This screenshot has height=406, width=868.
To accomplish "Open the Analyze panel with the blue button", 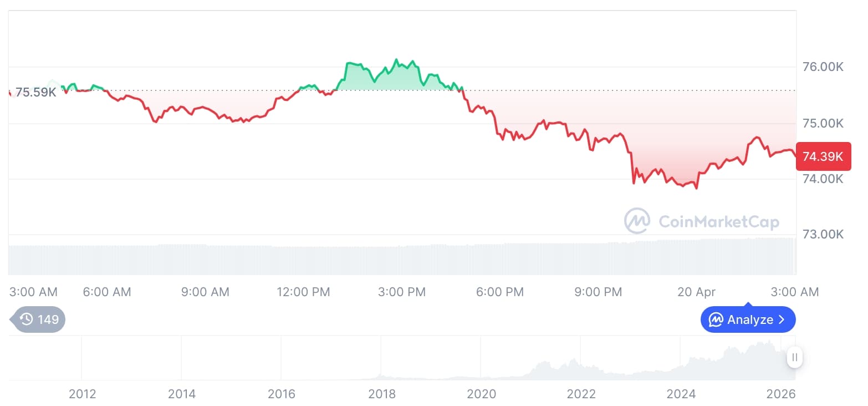I will [748, 319].
